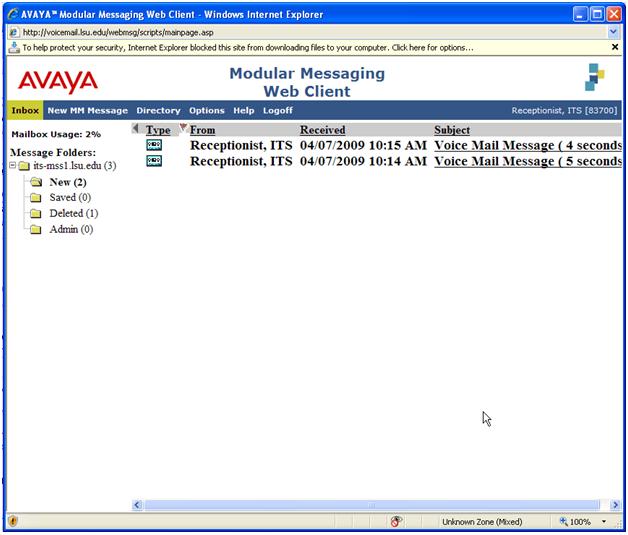Click Receptionist, ITS sender in first row
Image resolution: width=628 pixels, height=535 pixels.
(241, 145)
